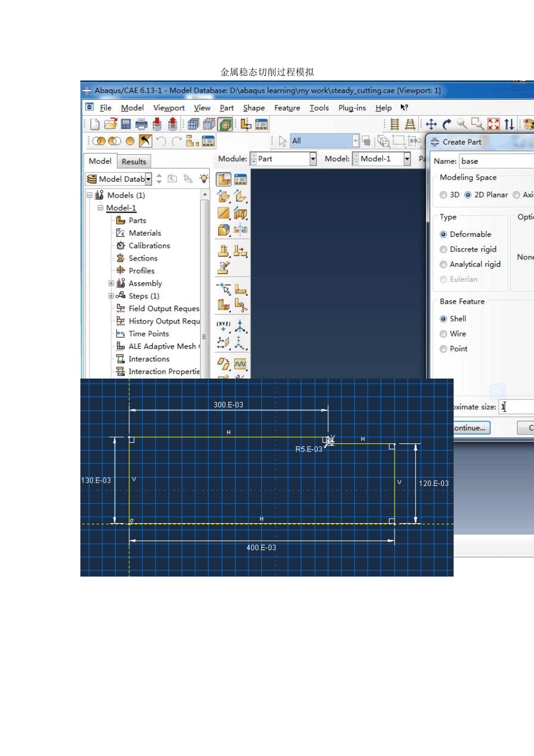
Task: Click the Save Model Database icon
Action: [126, 124]
